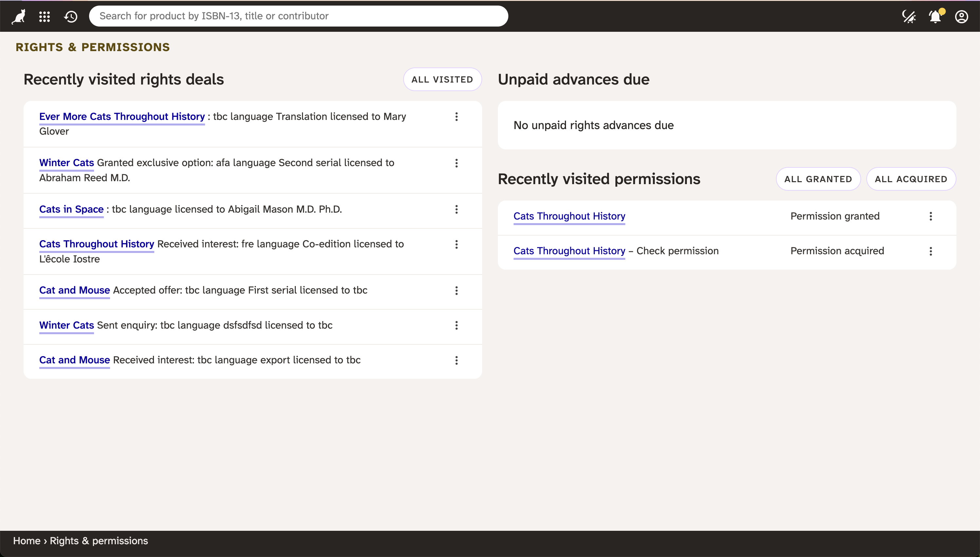Open the Winter Cats rights deal link
This screenshot has width=980, height=557.
tap(66, 163)
